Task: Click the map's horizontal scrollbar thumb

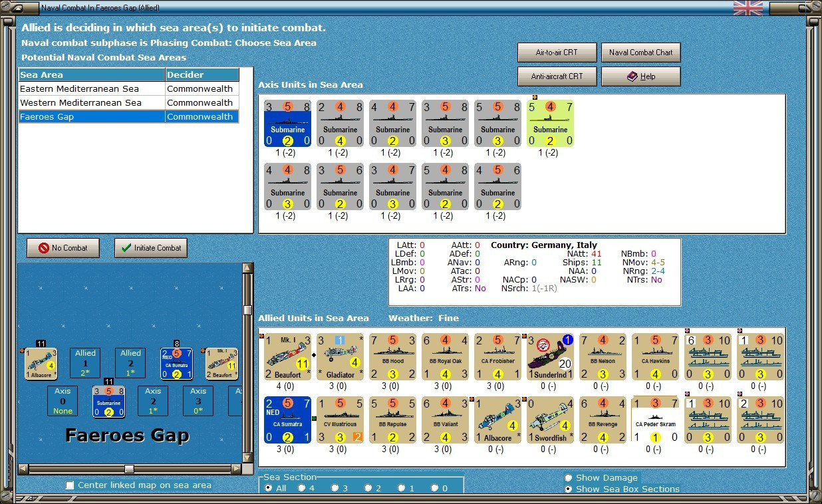Action: [x=130, y=469]
